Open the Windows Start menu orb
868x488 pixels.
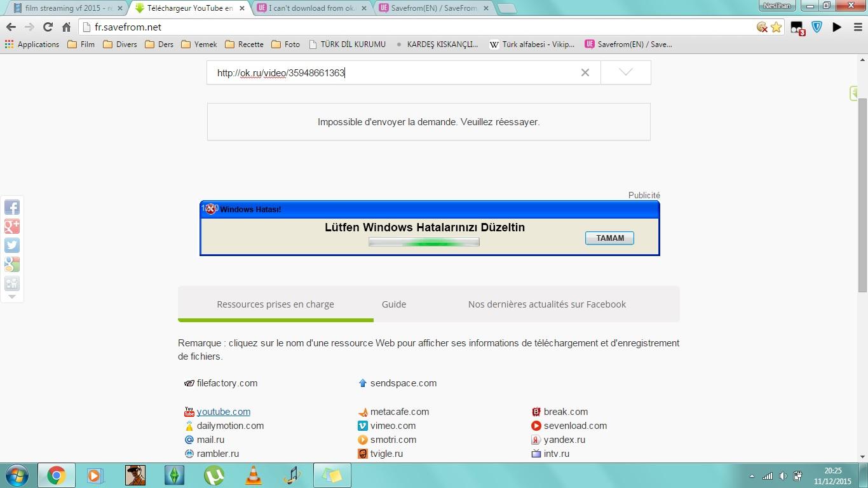(x=17, y=475)
